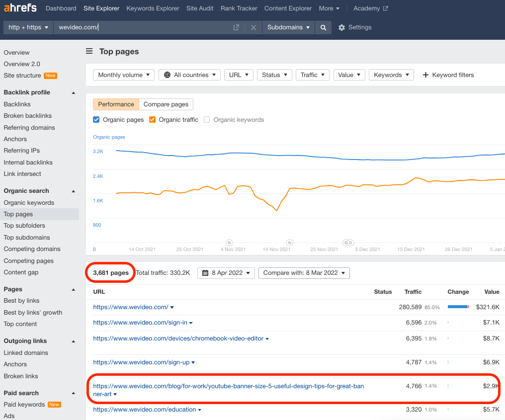Click the Ahrefs logo

(x=20, y=8)
